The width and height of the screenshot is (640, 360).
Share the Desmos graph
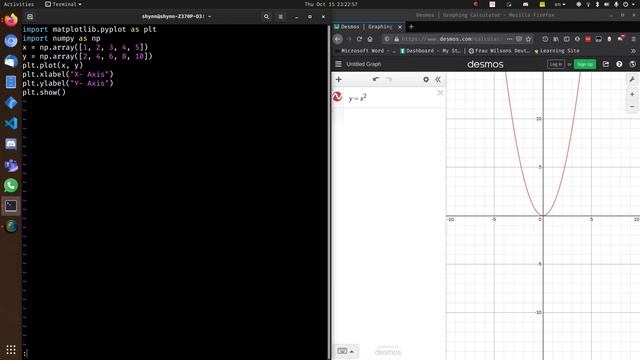point(606,64)
